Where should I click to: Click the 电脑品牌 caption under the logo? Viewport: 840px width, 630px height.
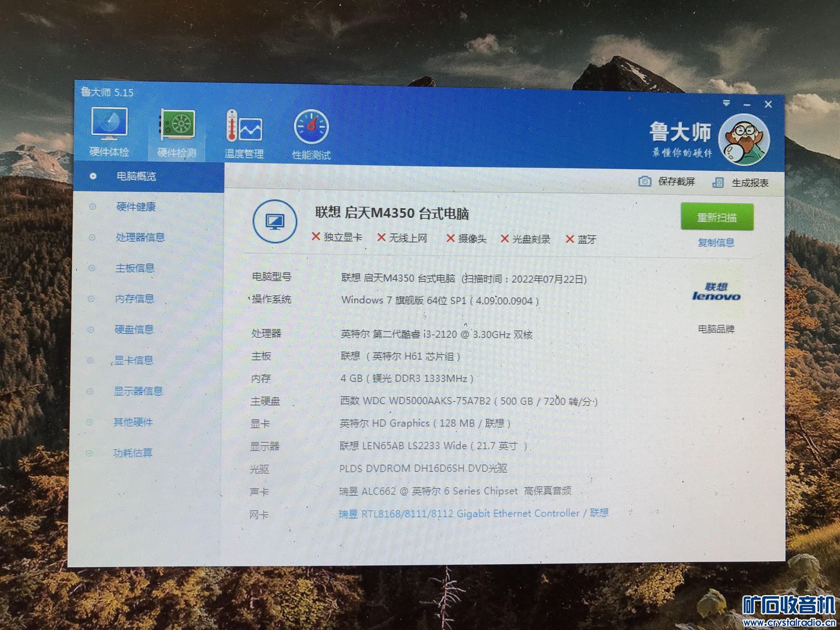pyautogui.click(x=716, y=329)
